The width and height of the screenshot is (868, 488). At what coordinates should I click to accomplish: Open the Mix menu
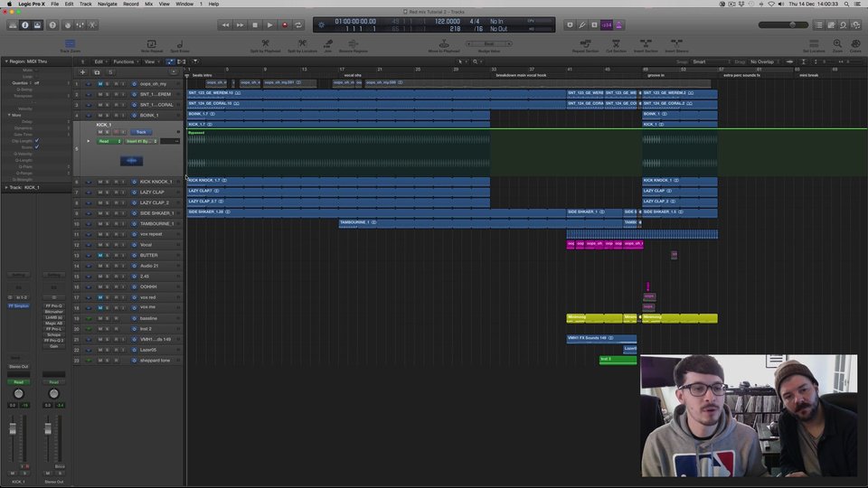tap(149, 4)
